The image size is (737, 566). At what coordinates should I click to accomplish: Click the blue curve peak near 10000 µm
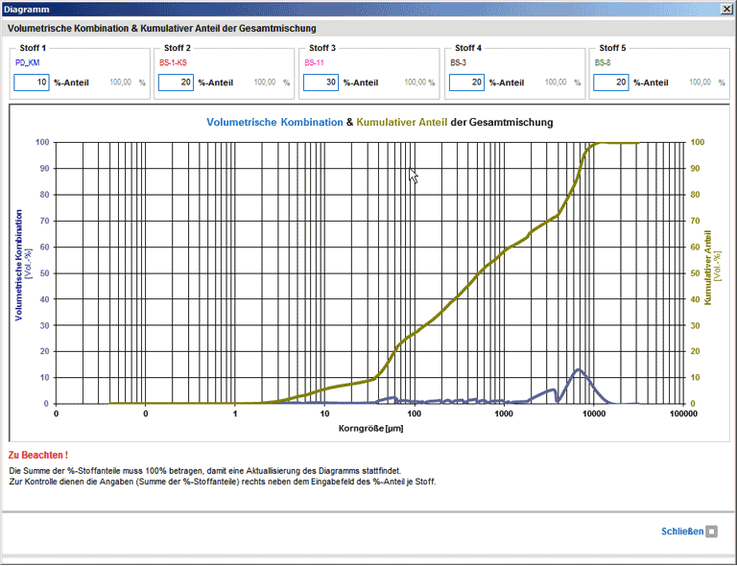click(578, 370)
